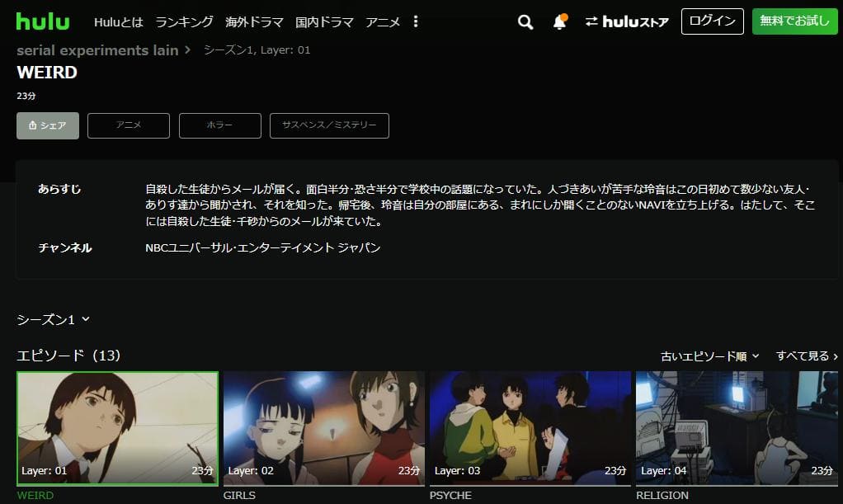Open notifications bell icon
This screenshot has width=843, height=504.
coord(560,21)
